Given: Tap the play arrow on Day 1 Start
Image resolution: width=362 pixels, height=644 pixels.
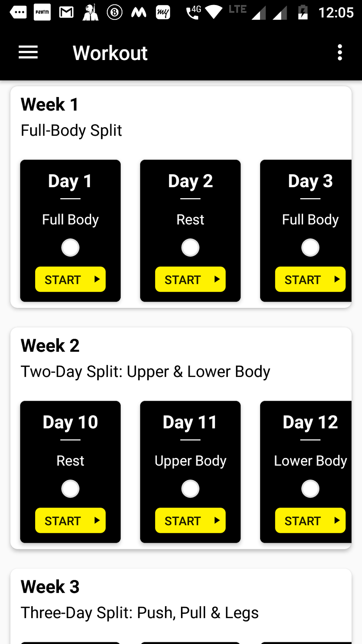Looking at the screenshot, I should point(97,280).
